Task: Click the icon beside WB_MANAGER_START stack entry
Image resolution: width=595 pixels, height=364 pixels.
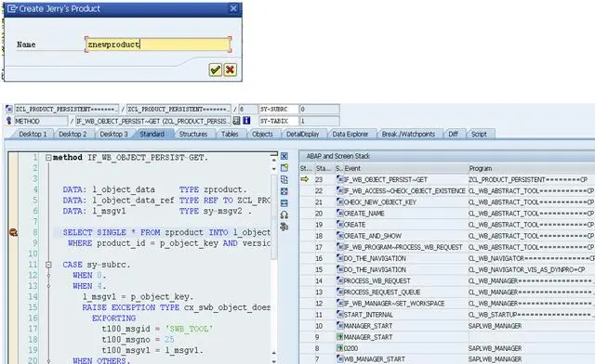Action: [340, 358]
